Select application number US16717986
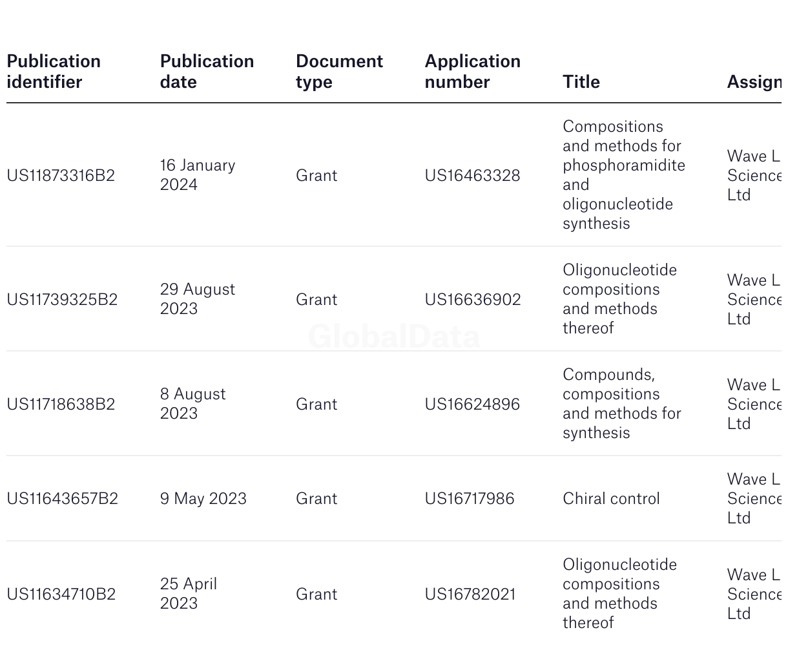The height and width of the screenshot is (672, 788). [x=470, y=499]
